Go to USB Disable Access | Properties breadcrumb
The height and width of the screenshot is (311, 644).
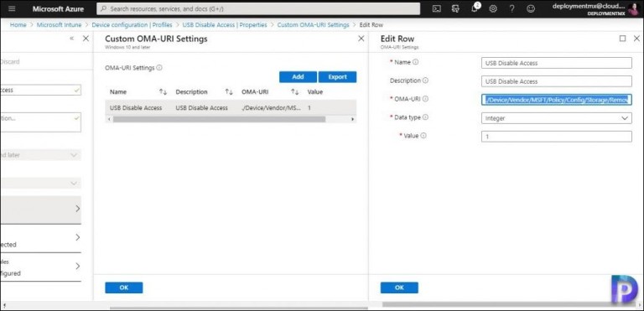click(x=225, y=25)
